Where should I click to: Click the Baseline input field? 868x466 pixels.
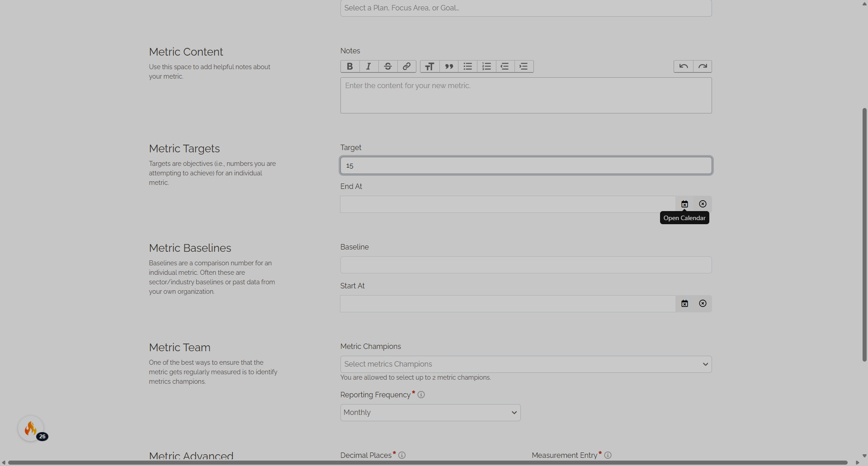pyautogui.click(x=526, y=265)
